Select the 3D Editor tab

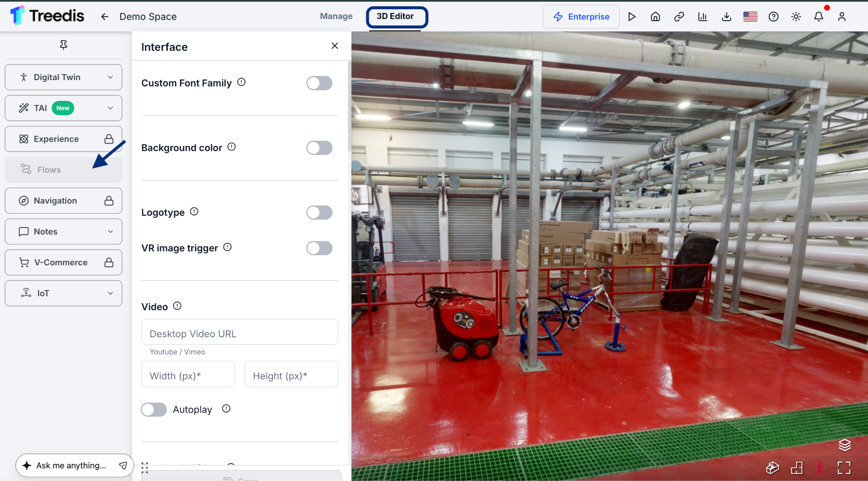point(397,17)
